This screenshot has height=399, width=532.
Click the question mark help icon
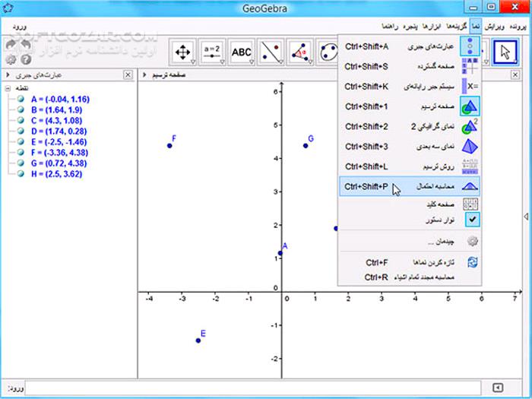pyautogui.click(x=26, y=59)
